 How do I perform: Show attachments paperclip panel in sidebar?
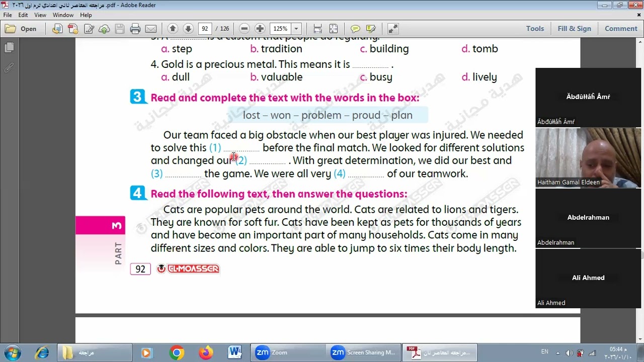pos(9,67)
